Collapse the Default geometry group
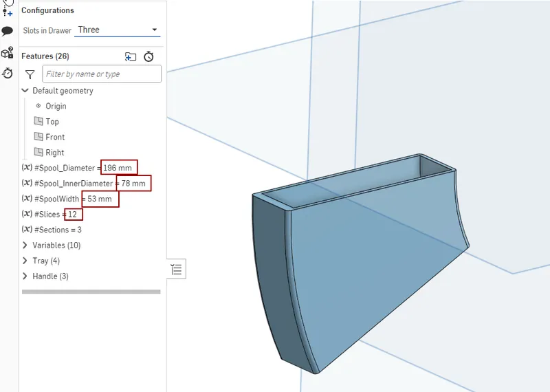The image size is (550, 392). pos(25,91)
